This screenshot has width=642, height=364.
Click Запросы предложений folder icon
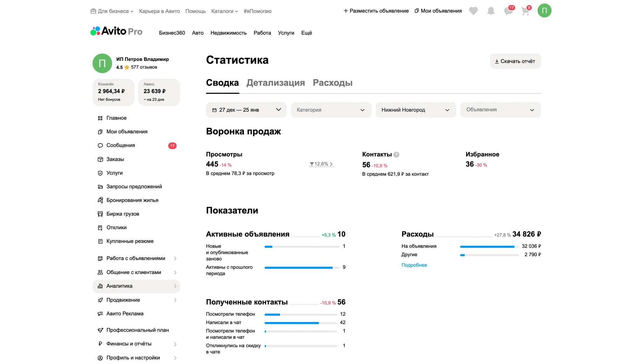click(x=100, y=187)
